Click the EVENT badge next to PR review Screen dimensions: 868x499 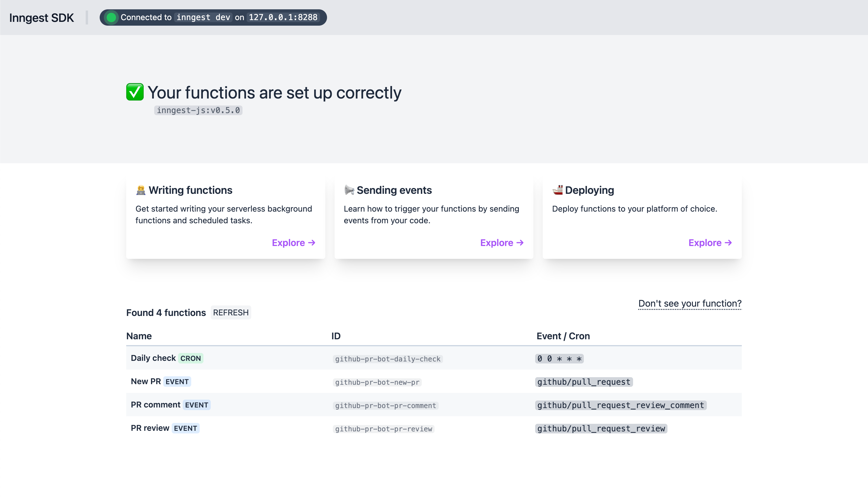(185, 428)
